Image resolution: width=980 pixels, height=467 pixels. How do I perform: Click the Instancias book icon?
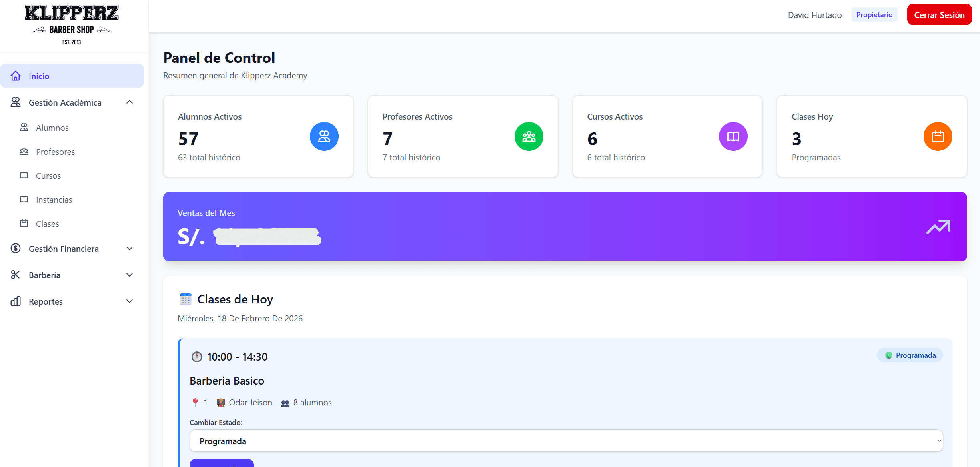[x=24, y=200]
